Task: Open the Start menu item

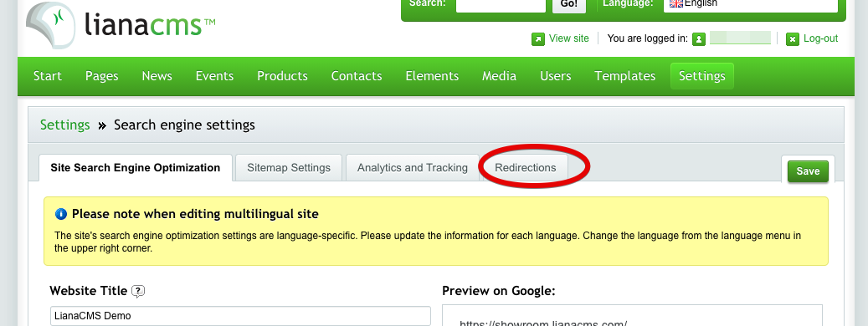Action: 48,76
